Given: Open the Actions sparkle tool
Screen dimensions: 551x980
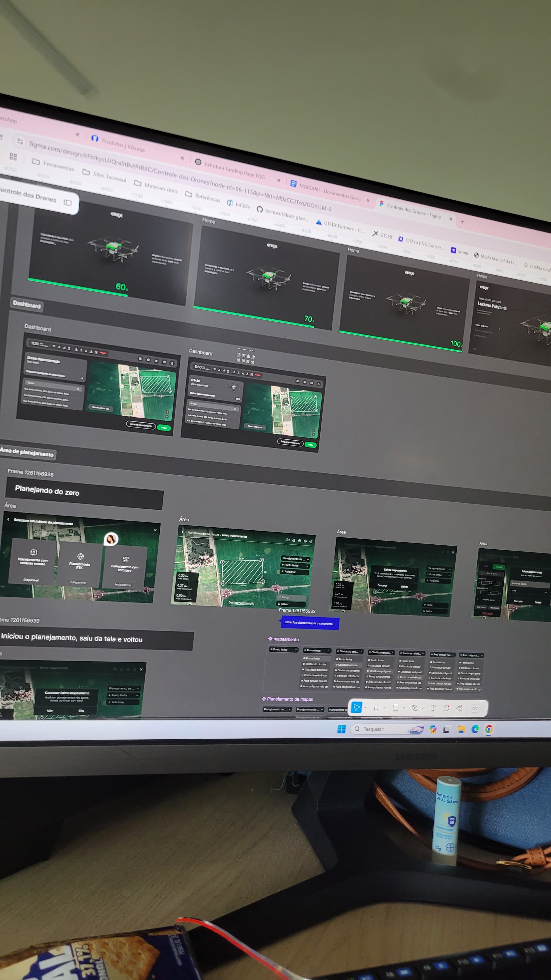Looking at the screenshot, I should pyautogui.click(x=459, y=708).
